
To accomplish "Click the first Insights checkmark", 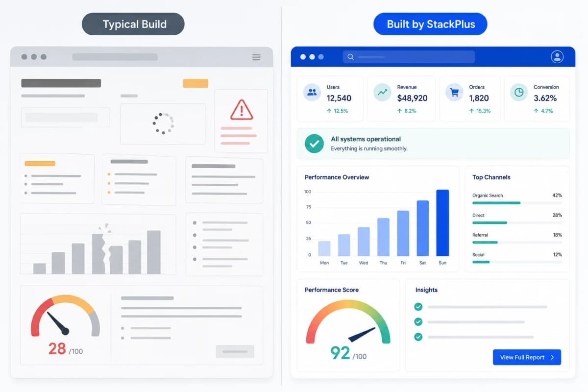I will (x=418, y=307).
